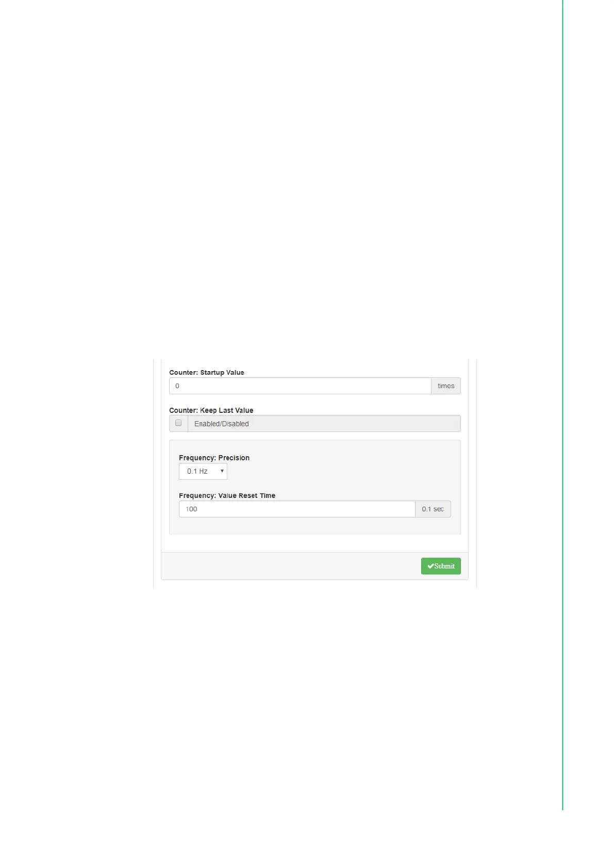Viewport: 614px width, 868px height.
Task: Enable the Counter Keep Last Value checkbox
Action: tap(178, 423)
